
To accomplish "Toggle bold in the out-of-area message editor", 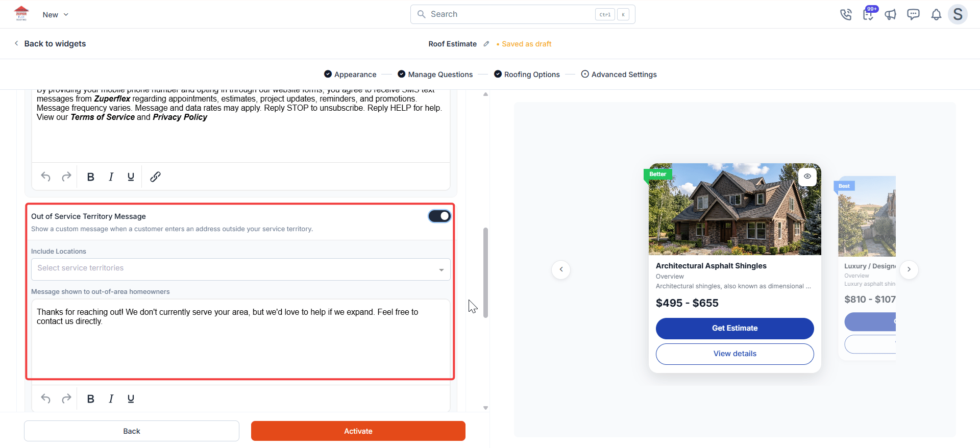I will coord(90,399).
